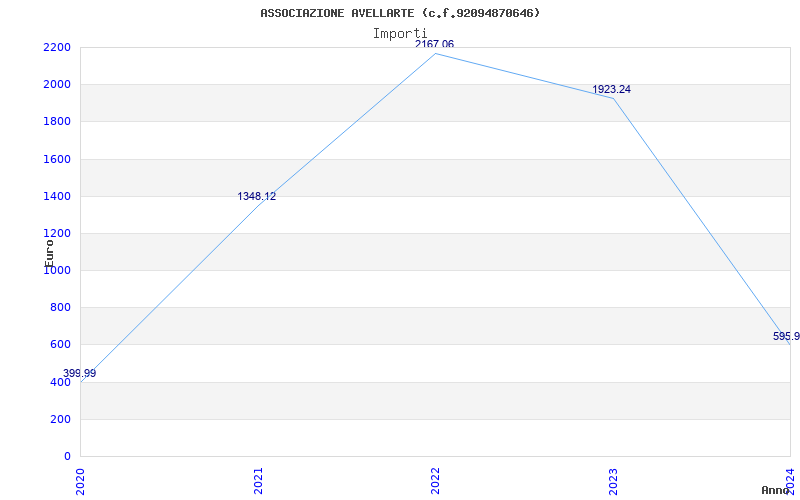Click the data label 399.99
Image resolution: width=800 pixels, height=500 pixels.
pos(80,373)
